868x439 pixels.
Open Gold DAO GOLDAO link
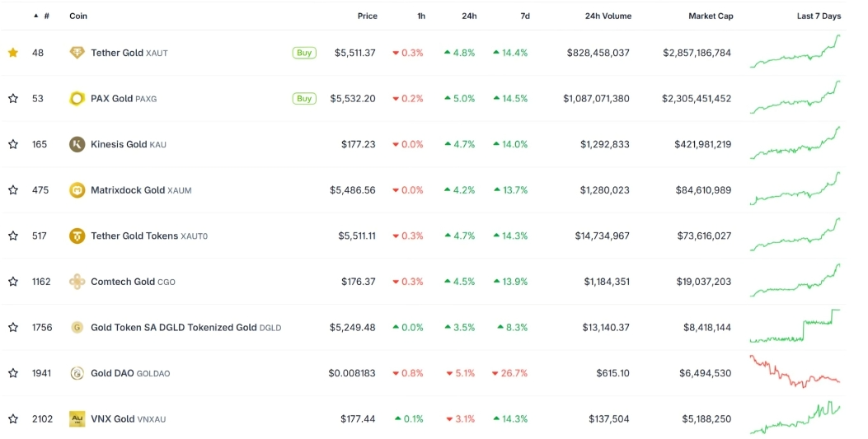tap(130, 373)
